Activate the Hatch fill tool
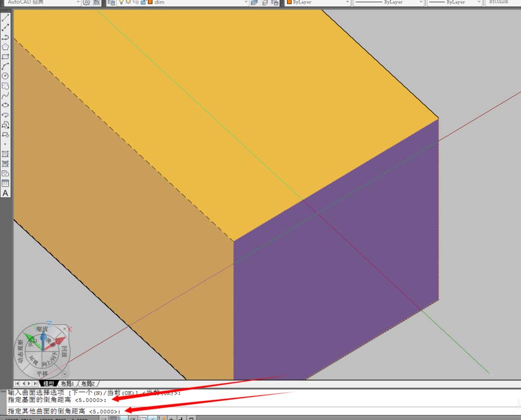 (5, 154)
